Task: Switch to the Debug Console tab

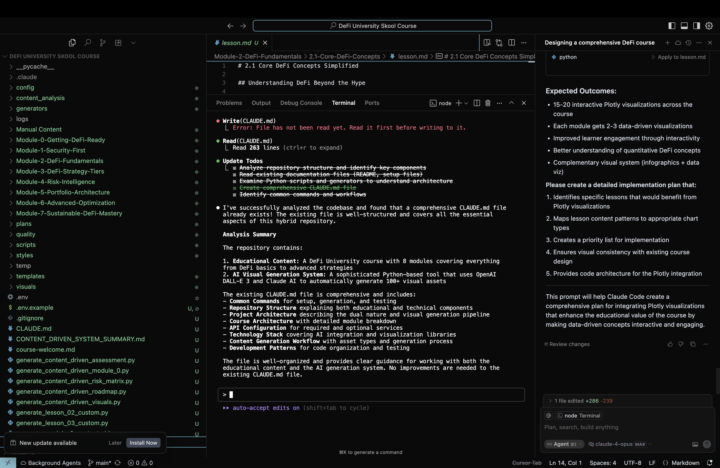Action: [301, 103]
